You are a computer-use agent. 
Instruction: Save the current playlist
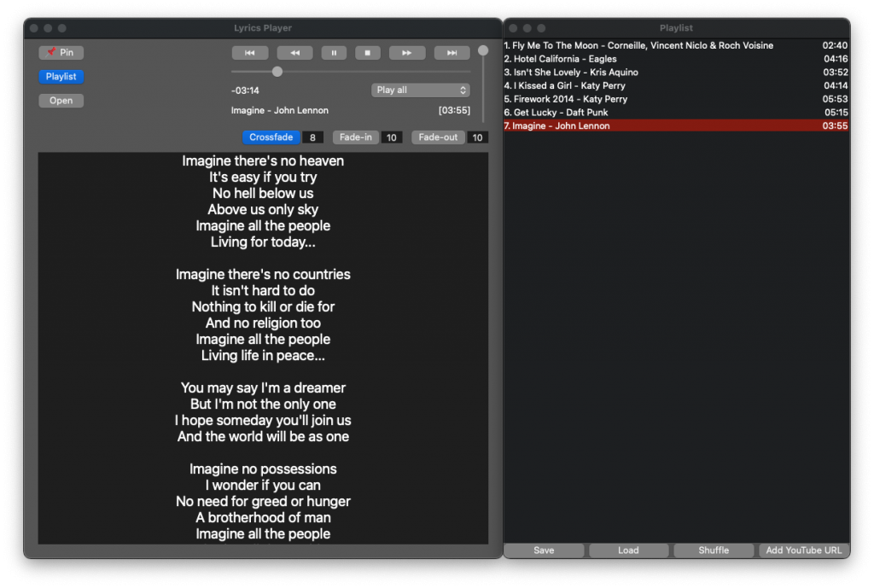click(x=544, y=550)
